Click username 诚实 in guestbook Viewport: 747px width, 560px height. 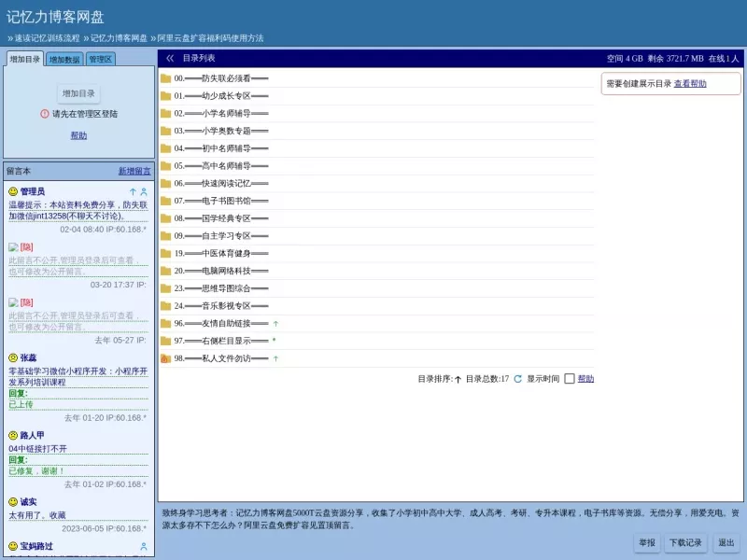[28, 502]
